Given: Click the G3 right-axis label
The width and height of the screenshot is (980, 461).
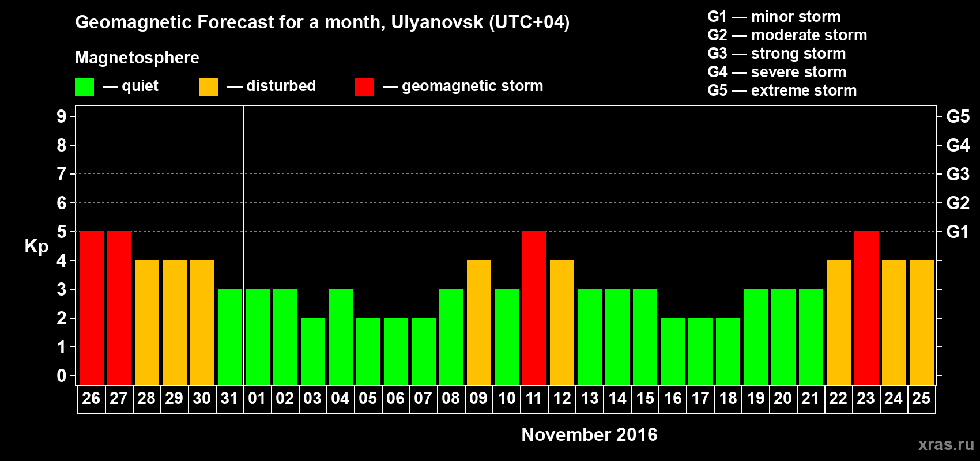Looking at the screenshot, I should coord(958,174).
